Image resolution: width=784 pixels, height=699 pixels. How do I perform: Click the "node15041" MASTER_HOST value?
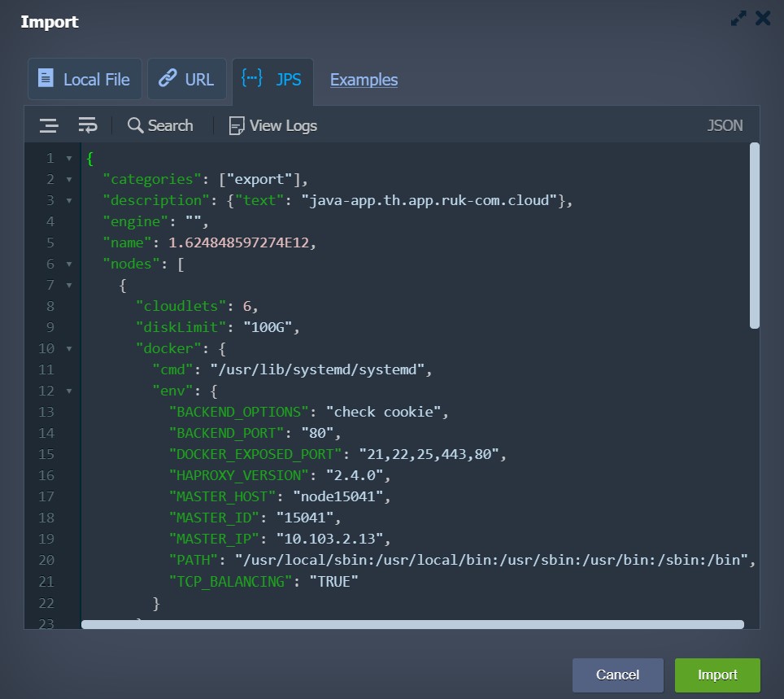click(x=338, y=496)
